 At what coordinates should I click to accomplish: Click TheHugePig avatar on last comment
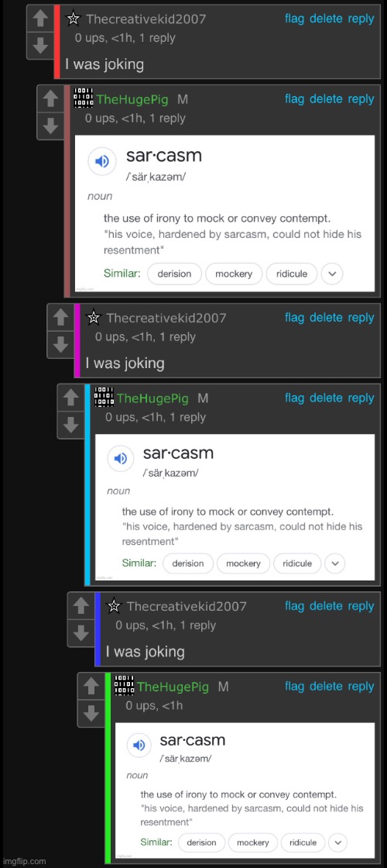click(x=125, y=686)
